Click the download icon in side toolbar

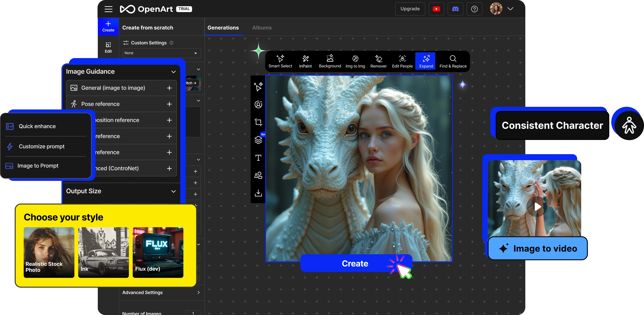[258, 193]
